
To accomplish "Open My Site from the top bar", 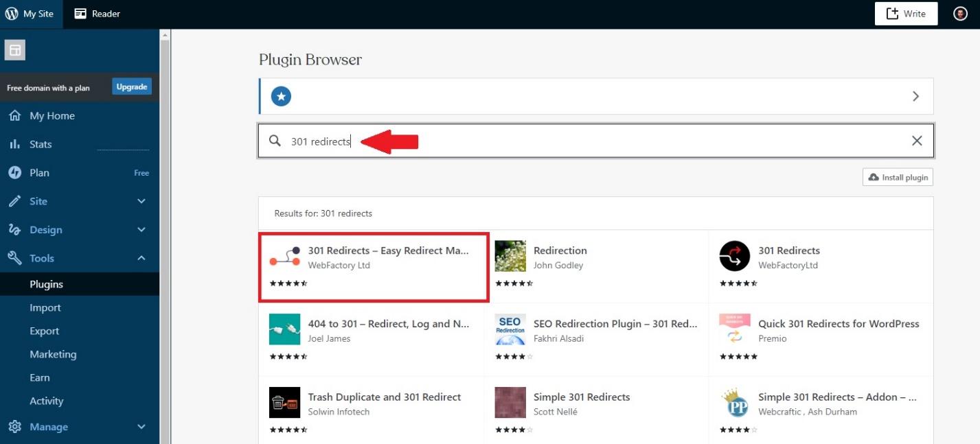I will [31, 14].
